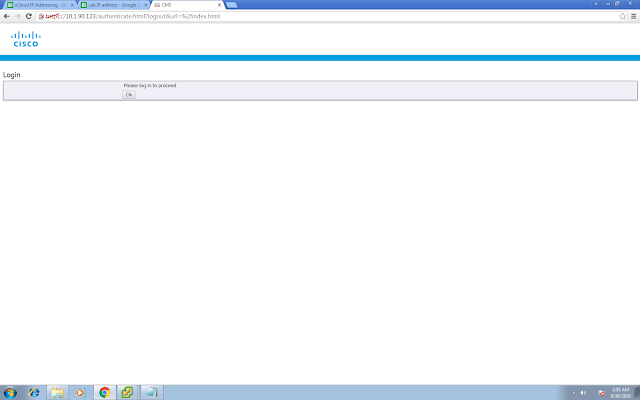The image size is (640, 400).
Task: Open the clock showing 2:55 AM
Action: pyautogui.click(x=620, y=393)
